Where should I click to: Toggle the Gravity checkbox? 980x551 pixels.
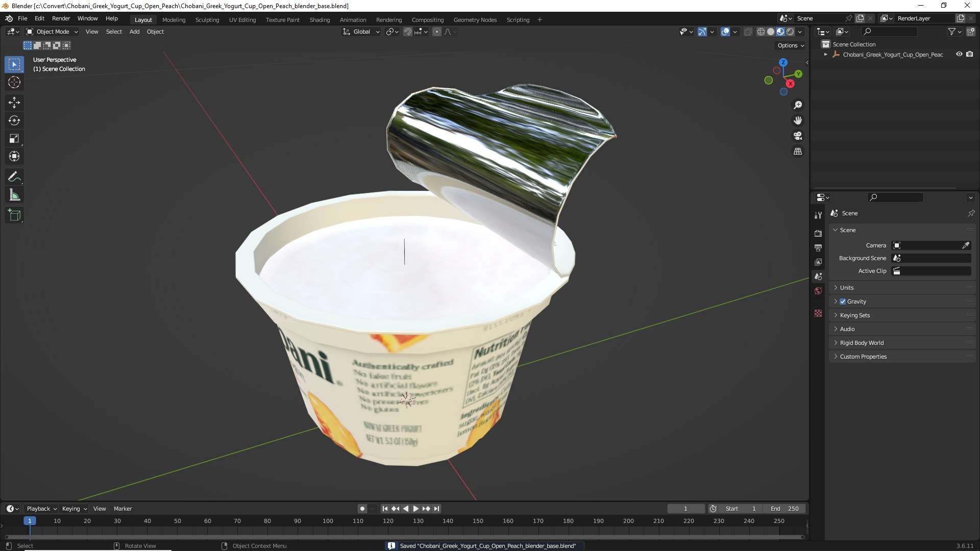click(x=843, y=302)
